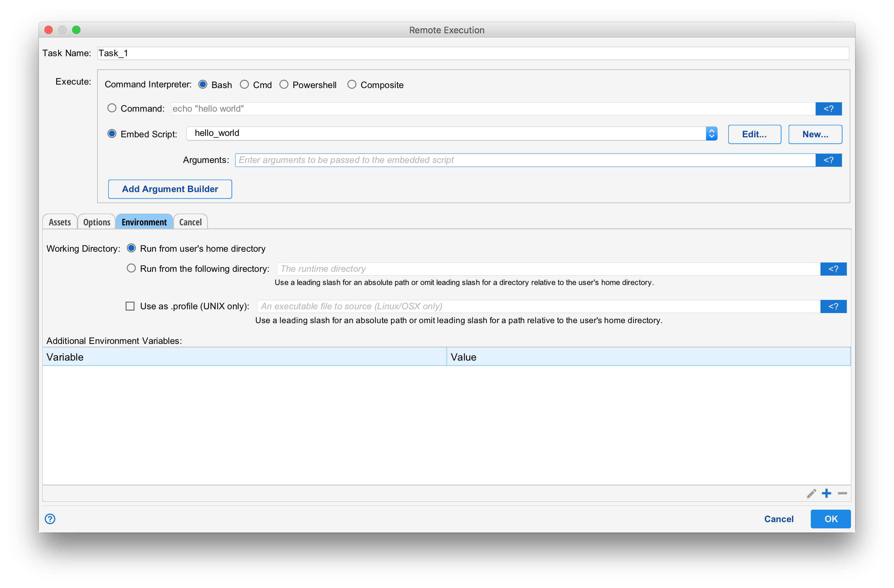Insert a variable into the Command field

tap(829, 109)
